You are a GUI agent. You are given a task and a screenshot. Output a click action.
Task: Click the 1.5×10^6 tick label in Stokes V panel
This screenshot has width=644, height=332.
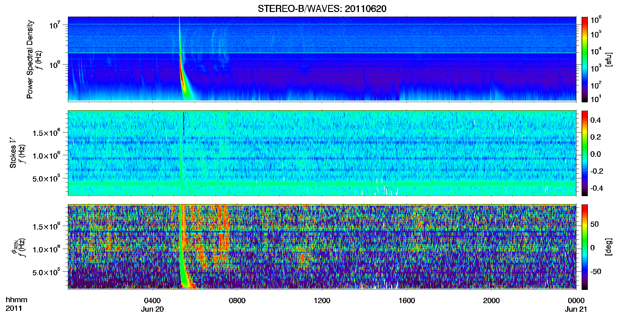(x=46, y=132)
